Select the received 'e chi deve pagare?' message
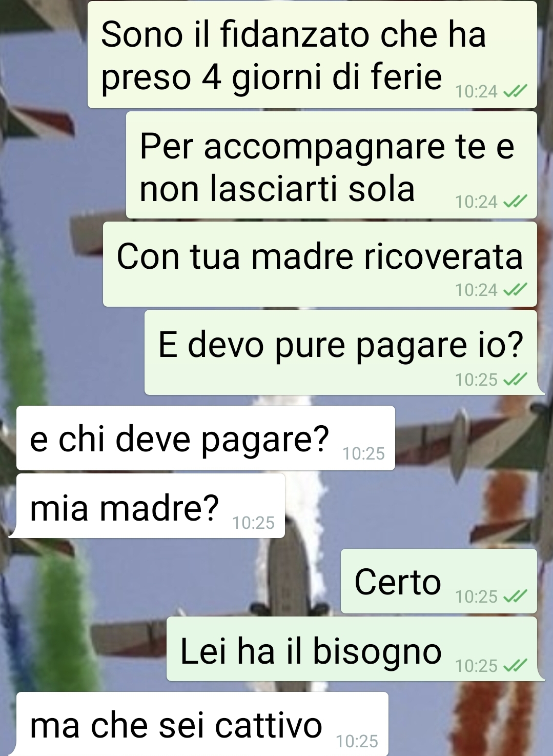The height and width of the screenshot is (756, 553). [x=206, y=438]
